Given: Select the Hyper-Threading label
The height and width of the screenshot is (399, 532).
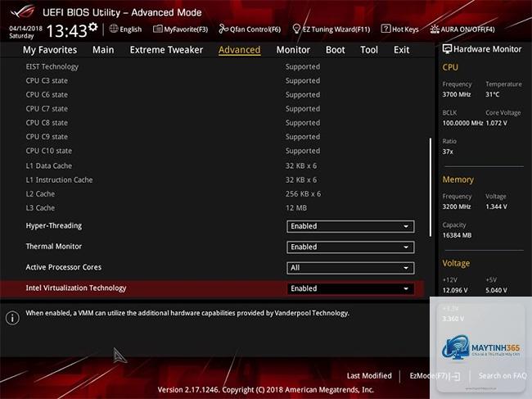Looking at the screenshot, I should 53,226.
